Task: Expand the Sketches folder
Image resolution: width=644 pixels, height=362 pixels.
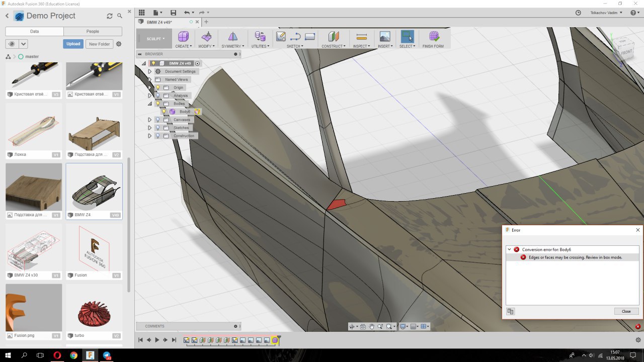Action: point(149,128)
